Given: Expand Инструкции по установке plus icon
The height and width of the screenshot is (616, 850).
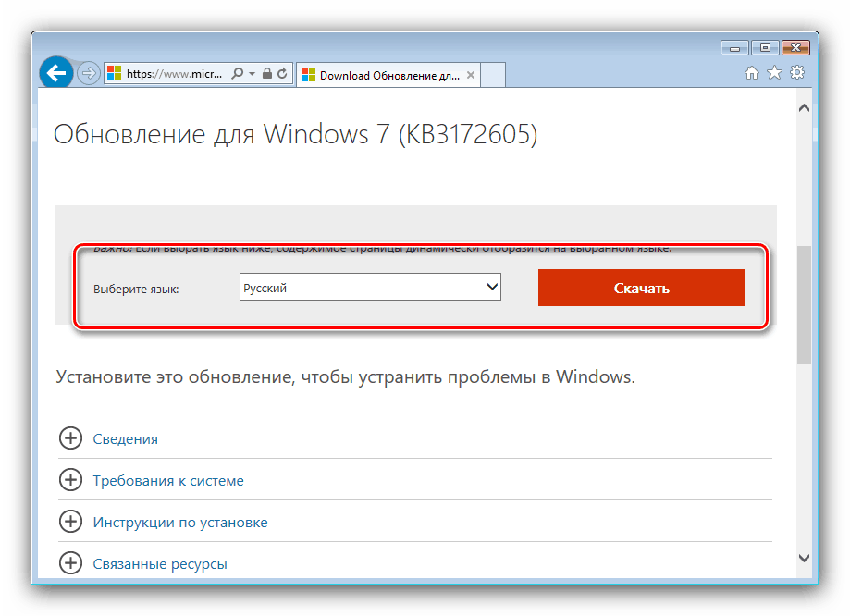Looking at the screenshot, I should 70,522.
